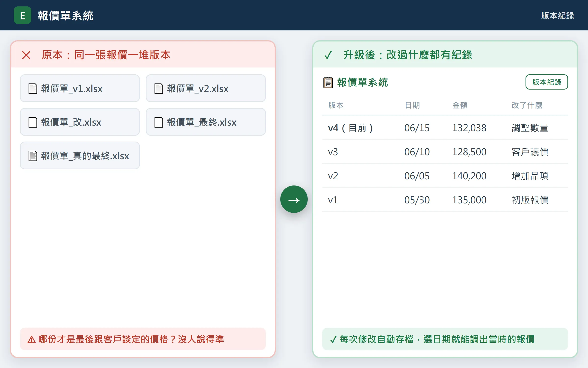
Task: Open 版本紀錄 in the top navigation bar
Action: click(557, 15)
